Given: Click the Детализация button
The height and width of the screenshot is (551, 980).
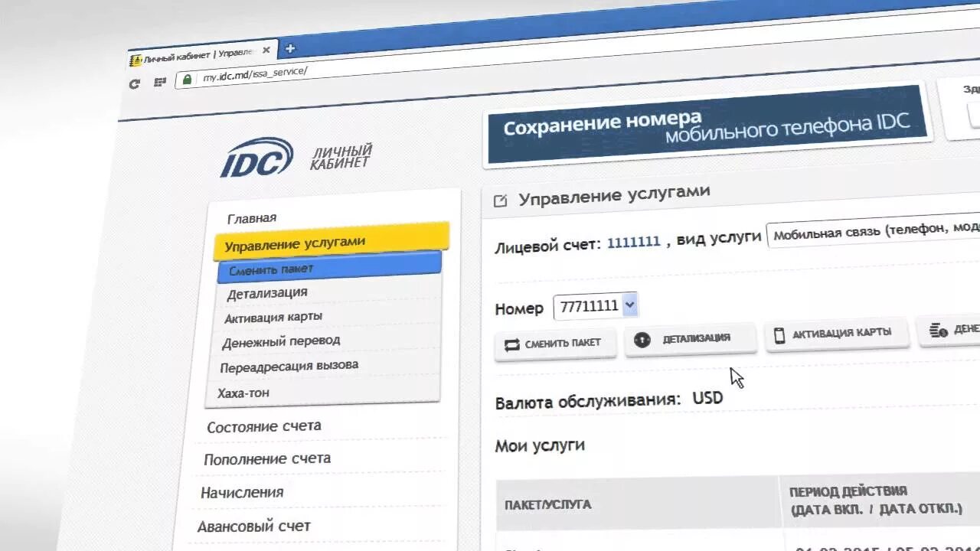Looking at the screenshot, I should click(690, 338).
